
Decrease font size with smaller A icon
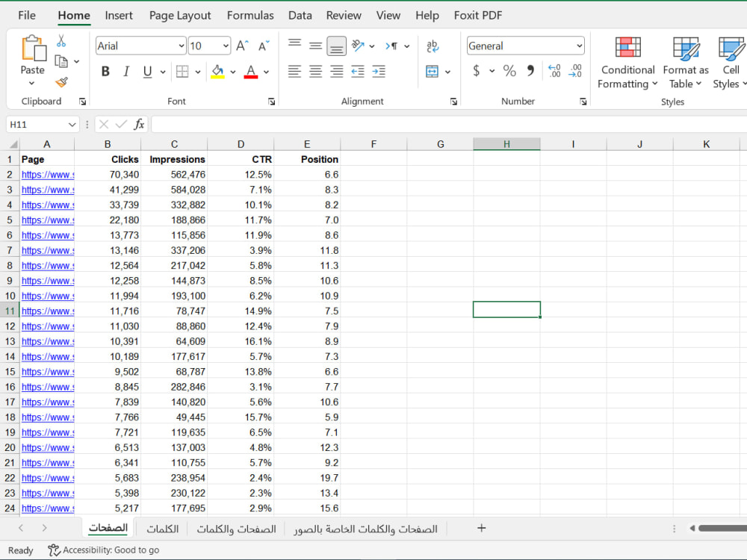[x=264, y=46]
